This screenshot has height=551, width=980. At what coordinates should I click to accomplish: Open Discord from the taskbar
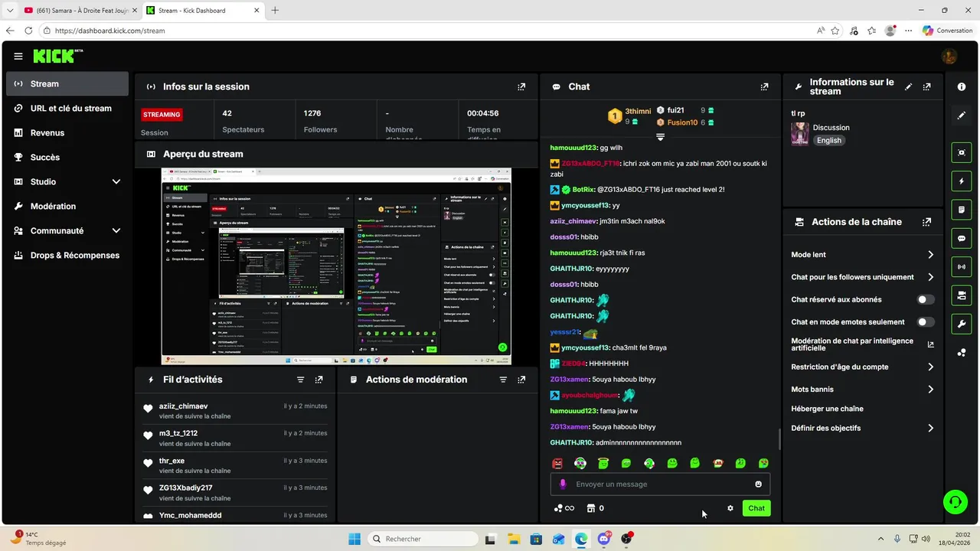[x=604, y=539]
